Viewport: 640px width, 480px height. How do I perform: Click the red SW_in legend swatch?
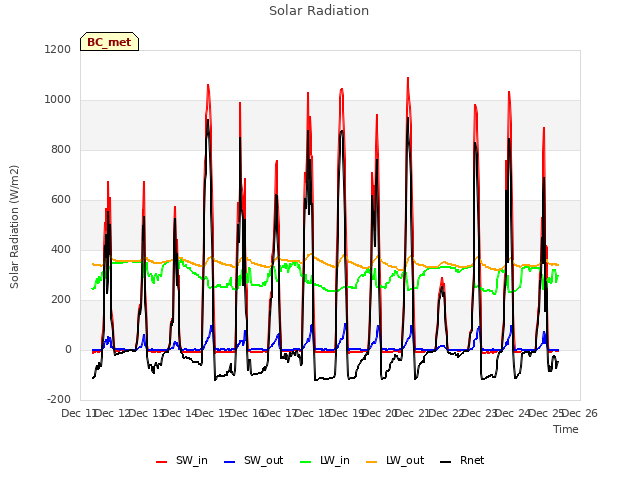coord(162,462)
